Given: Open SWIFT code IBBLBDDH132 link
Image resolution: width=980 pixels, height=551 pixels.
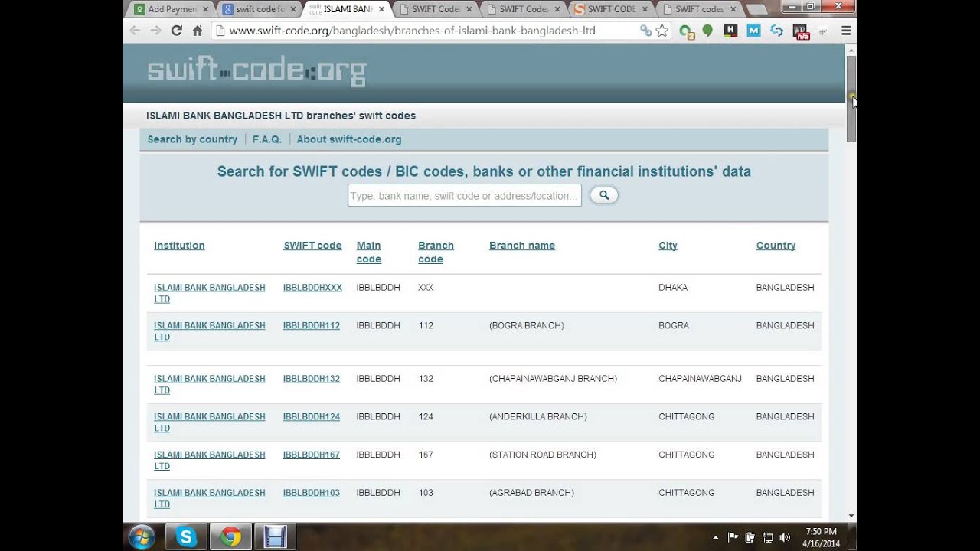Looking at the screenshot, I should click(312, 379).
